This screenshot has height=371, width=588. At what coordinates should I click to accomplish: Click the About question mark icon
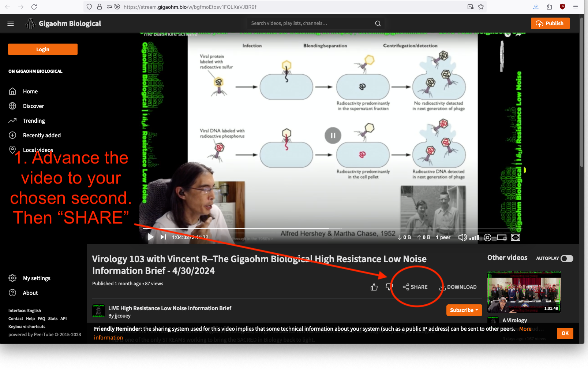point(12,293)
